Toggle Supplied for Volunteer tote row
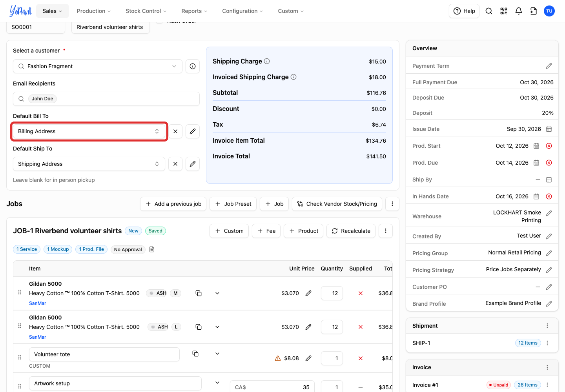 tap(361, 358)
